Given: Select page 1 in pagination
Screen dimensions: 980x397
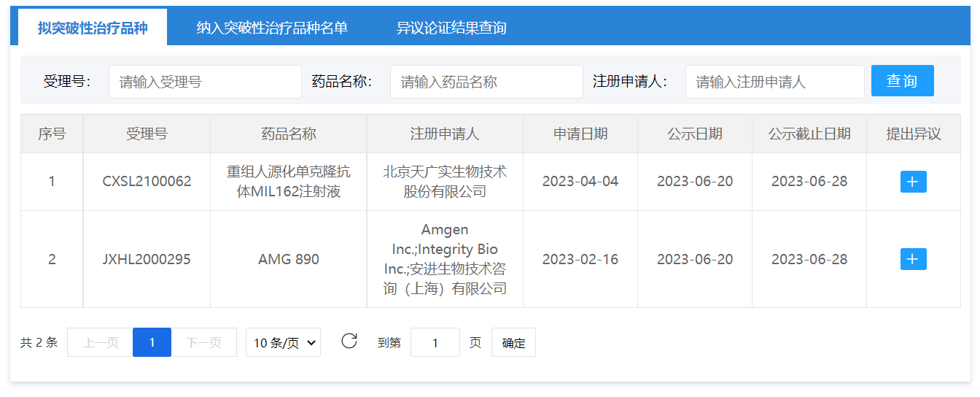Looking at the screenshot, I should (x=152, y=342).
